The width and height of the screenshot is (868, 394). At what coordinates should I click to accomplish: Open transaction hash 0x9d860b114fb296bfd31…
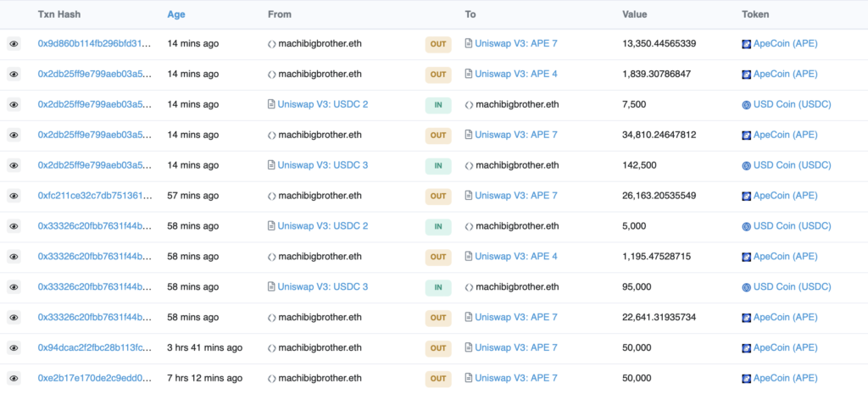pos(94,43)
